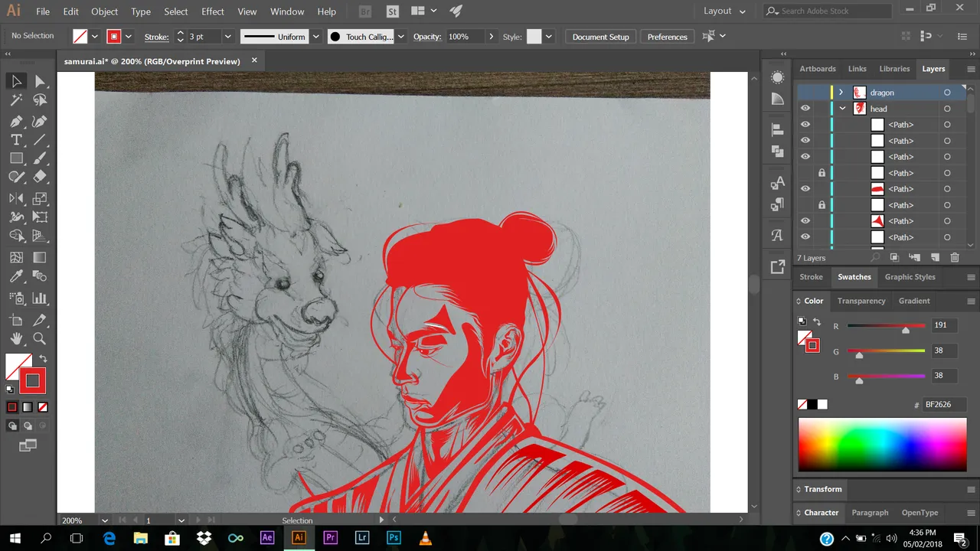980x551 pixels.
Task: Switch to the Swatches tab
Action: click(x=854, y=277)
